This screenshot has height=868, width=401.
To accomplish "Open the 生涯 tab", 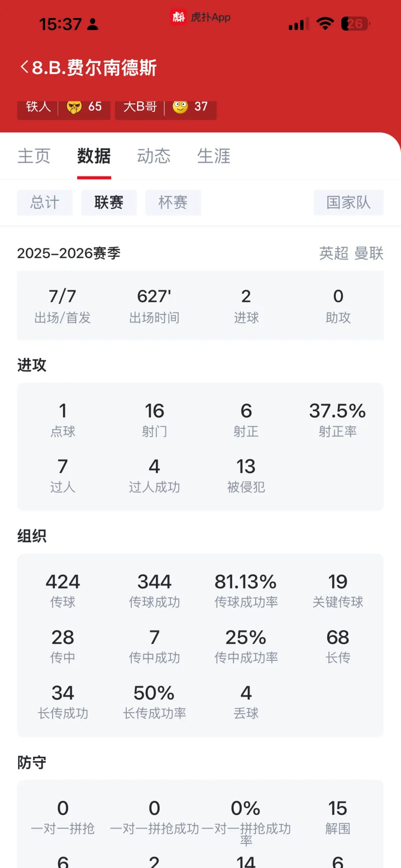I will 214,156.
